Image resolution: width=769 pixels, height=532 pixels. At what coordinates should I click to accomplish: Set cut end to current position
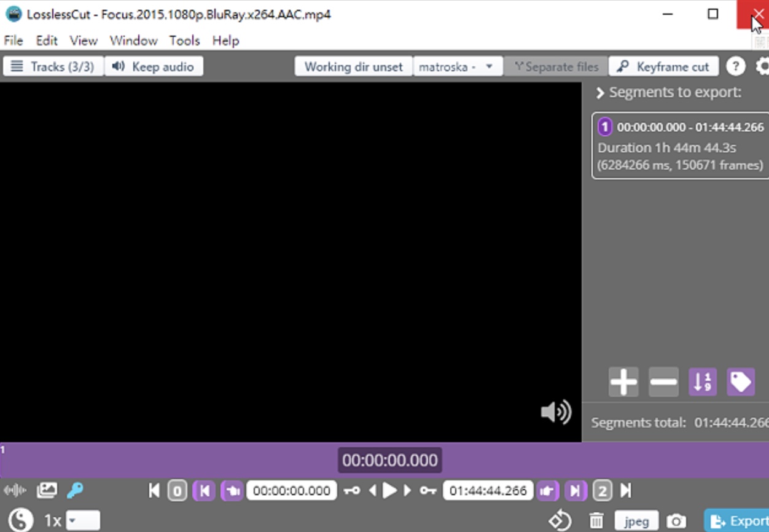tap(547, 491)
